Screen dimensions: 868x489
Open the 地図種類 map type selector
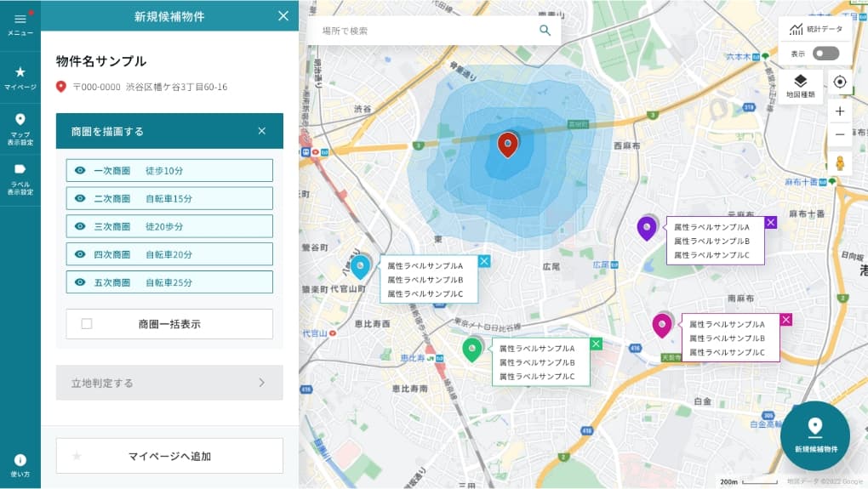coord(800,86)
